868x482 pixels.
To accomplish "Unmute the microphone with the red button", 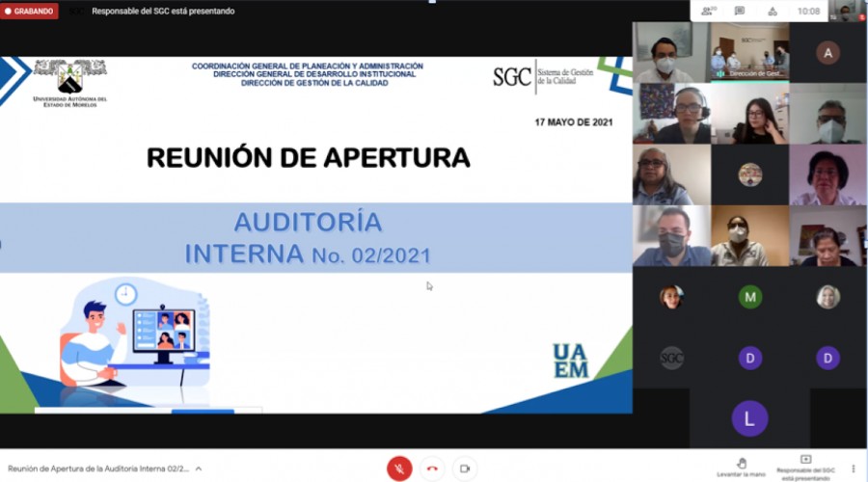I will tap(399, 469).
